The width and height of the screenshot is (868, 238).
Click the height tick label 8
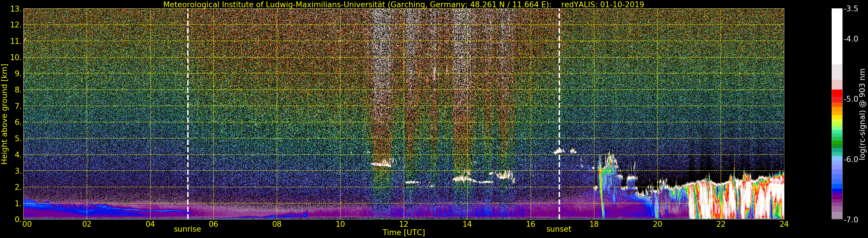click(x=18, y=90)
